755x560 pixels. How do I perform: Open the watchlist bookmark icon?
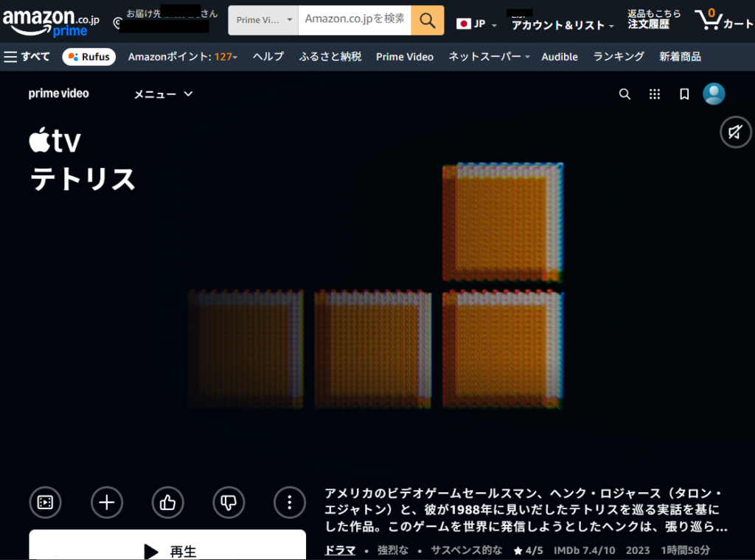[684, 94]
